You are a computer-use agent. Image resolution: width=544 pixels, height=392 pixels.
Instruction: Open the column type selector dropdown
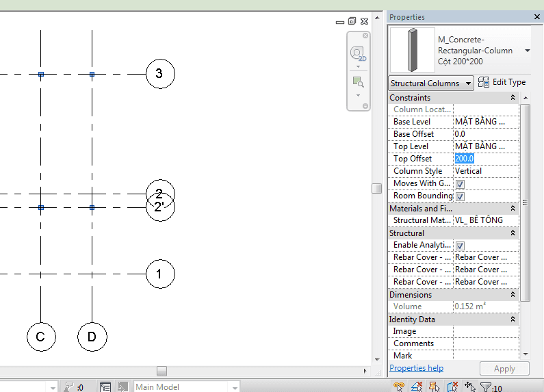point(528,51)
